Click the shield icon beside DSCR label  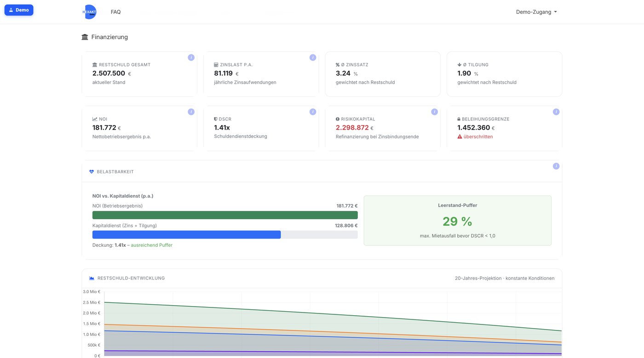(x=216, y=119)
